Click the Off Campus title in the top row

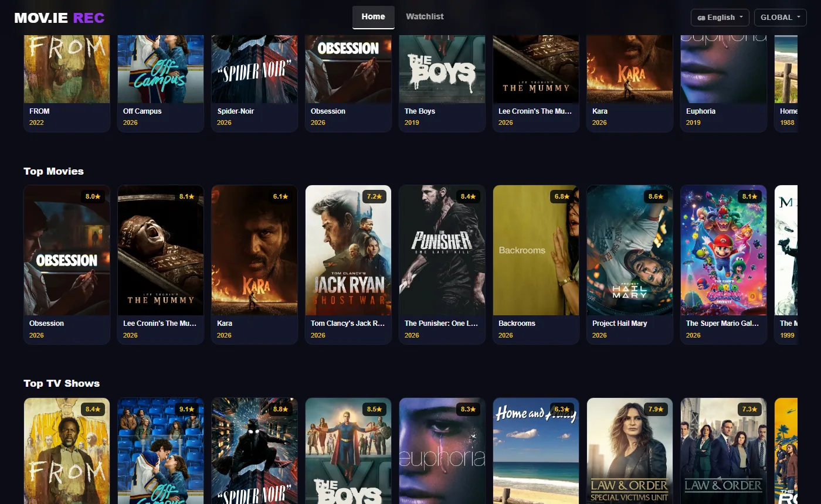coord(142,111)
